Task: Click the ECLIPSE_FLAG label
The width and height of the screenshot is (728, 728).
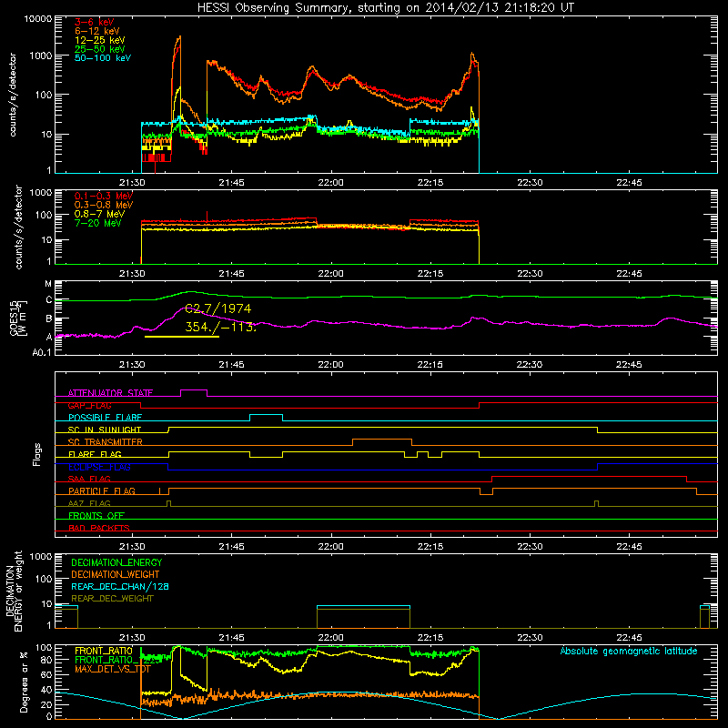Action: (99, 467)
